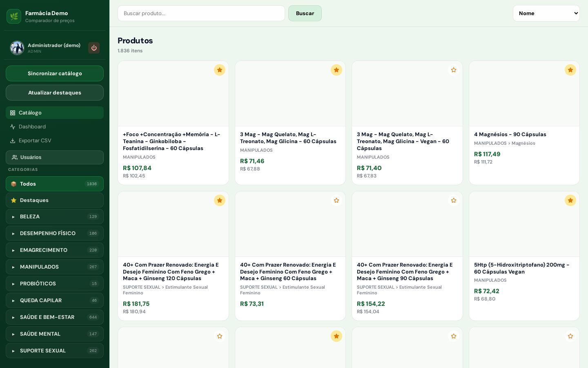Viewport: 588px width, 368px height.
Task: Click the Todos package box icon
Action: coord(13,184)
